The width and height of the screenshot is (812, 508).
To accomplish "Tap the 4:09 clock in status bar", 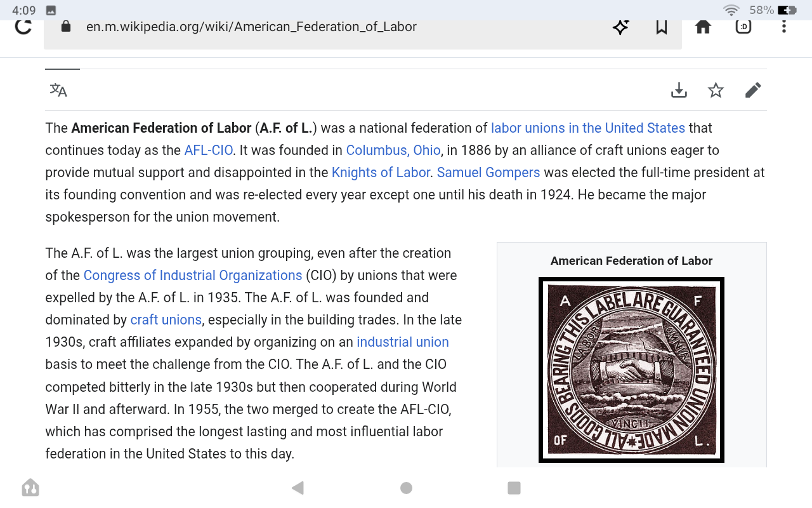I will (24, 10).
